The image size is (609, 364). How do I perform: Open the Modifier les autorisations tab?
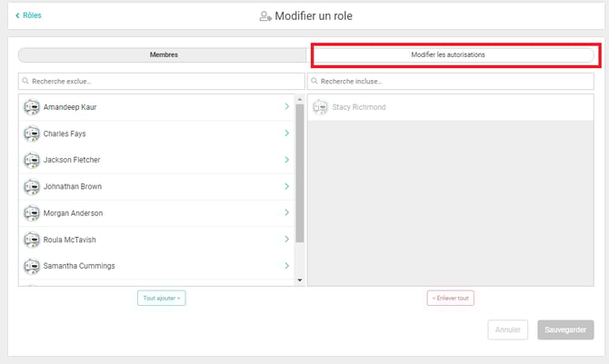tap(454, 55)
